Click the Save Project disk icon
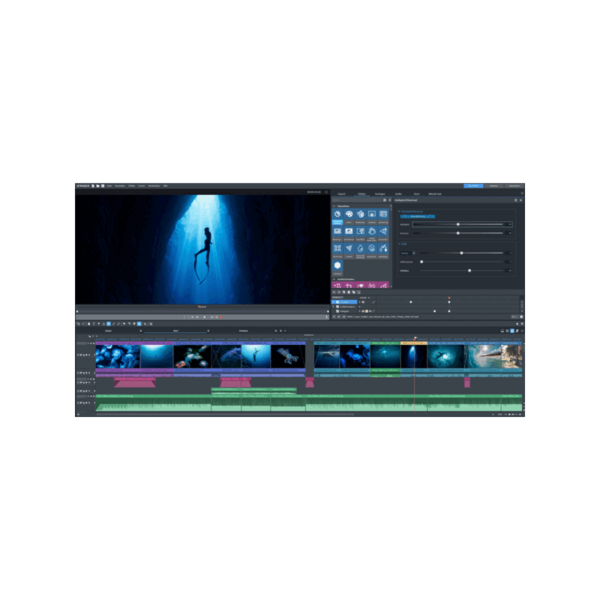This screenshot has width=600, height=600. pos(103,186)
